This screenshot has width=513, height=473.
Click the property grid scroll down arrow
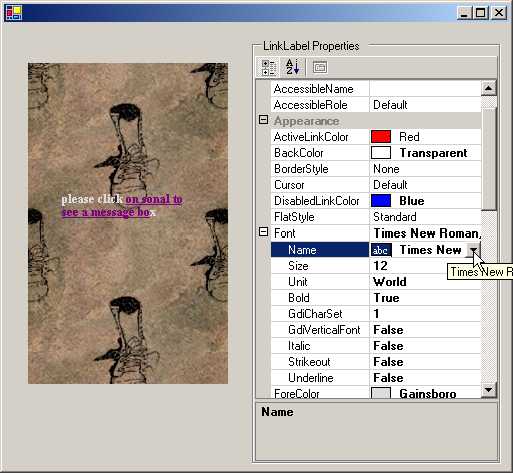pos(489,389)
